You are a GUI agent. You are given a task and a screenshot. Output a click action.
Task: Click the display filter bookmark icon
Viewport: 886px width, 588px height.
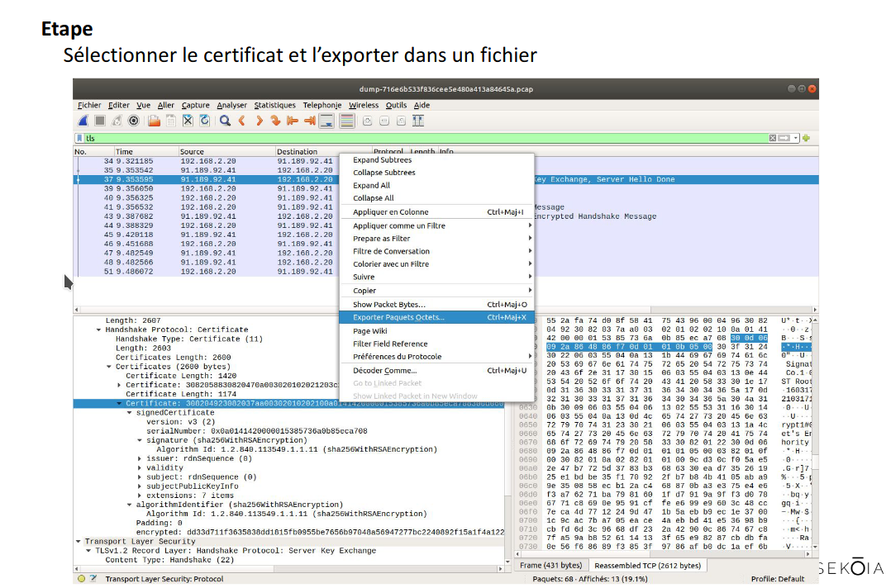point(80,139)
